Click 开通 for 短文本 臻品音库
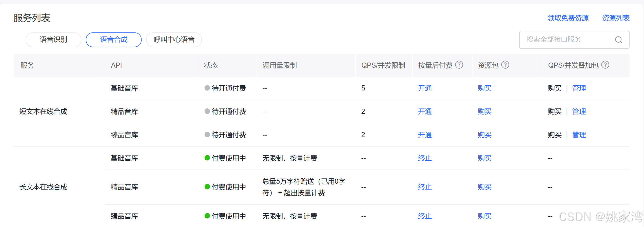644x227 pixels. (x=425, y=135)
